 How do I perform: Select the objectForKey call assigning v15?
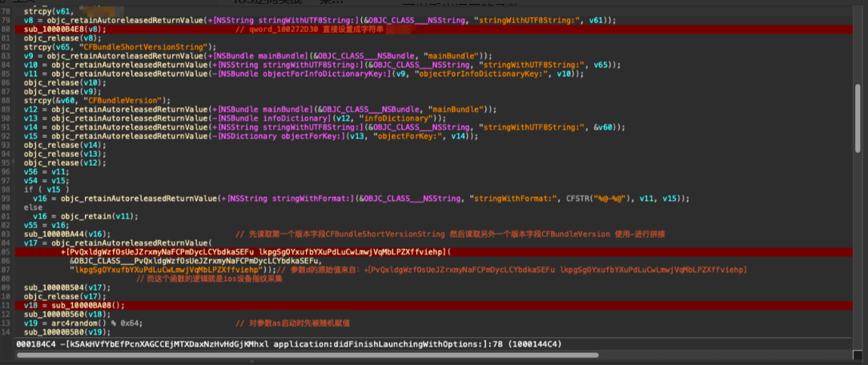click(x=251, y=136)
